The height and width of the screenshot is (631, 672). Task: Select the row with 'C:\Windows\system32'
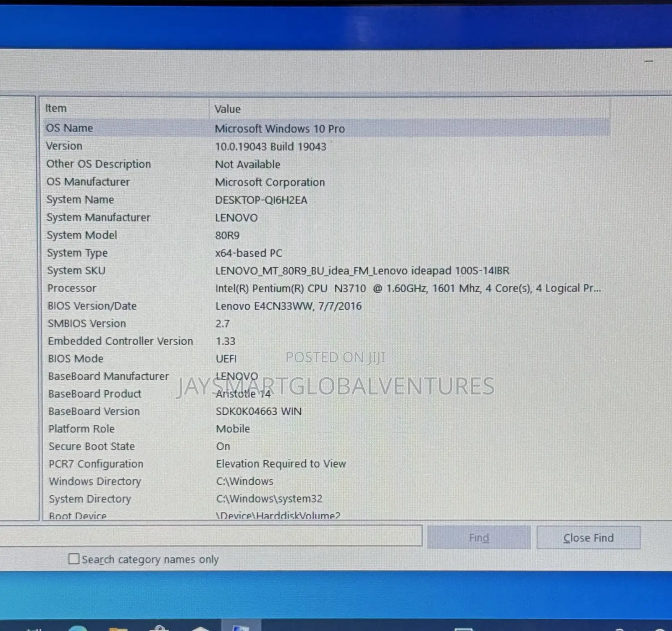tap(326, 499)
